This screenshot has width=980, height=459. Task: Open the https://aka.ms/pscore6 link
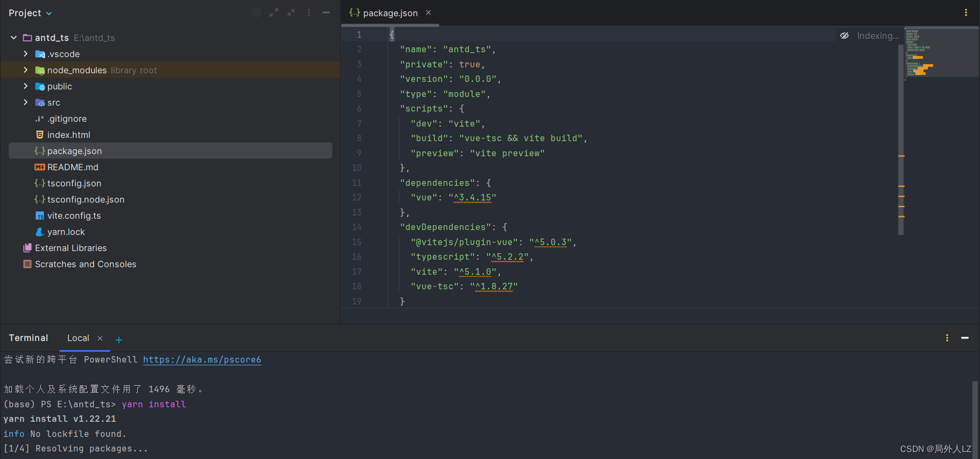click(202, 359)
